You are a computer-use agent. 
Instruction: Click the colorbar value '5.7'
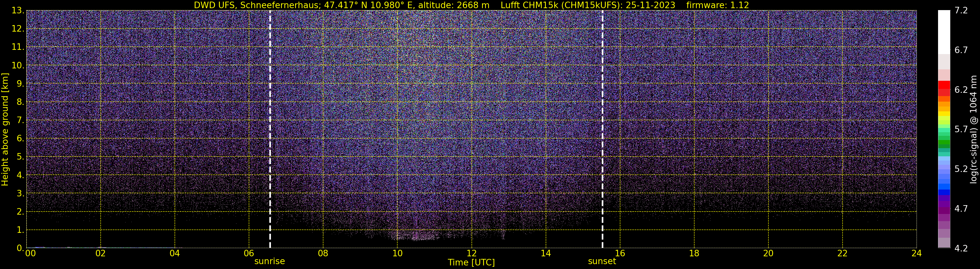[961, 130]
